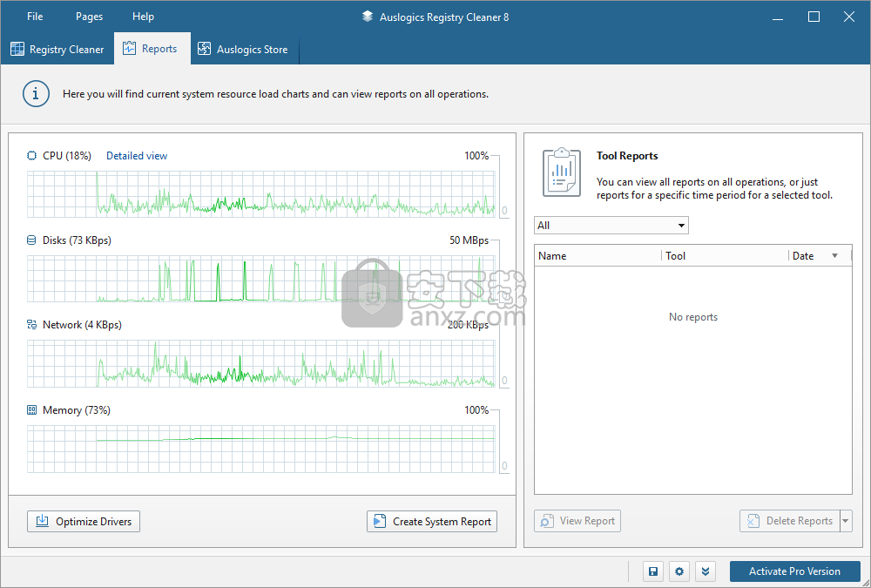Viewport: 871px width, 588px height.
Task: Click the Disks (73 KBps) label
Action: [x=77, y=240]
